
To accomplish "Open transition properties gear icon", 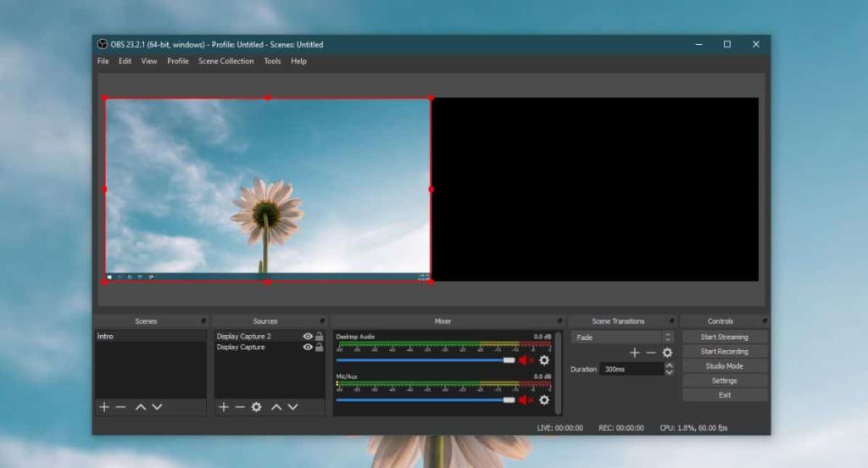I will tap(667, 353).
